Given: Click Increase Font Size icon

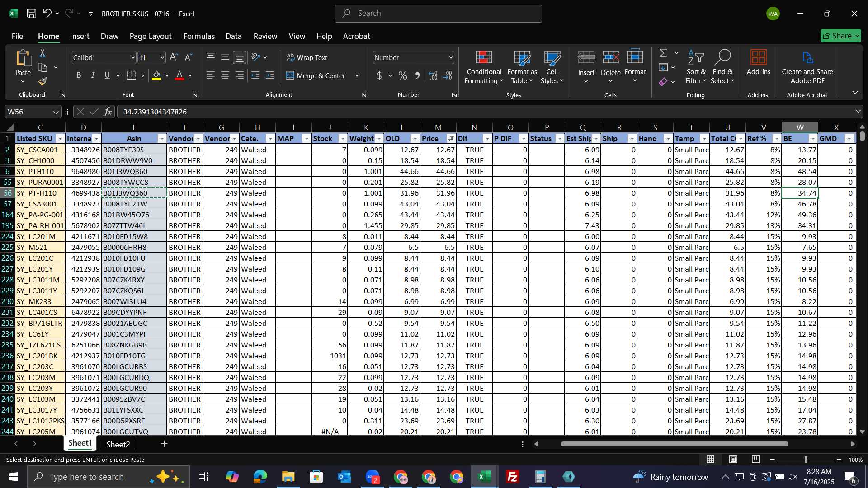Looking at the screenshot, I should point(174,57).
